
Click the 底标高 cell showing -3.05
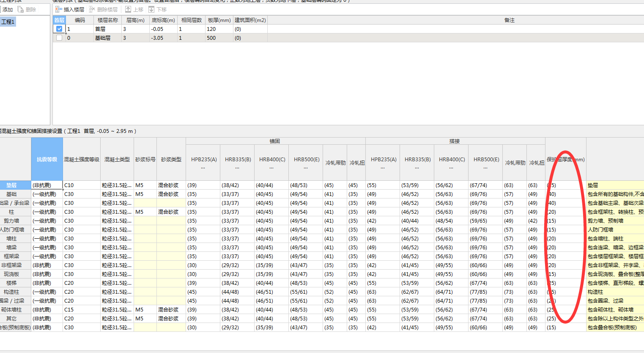163,38
